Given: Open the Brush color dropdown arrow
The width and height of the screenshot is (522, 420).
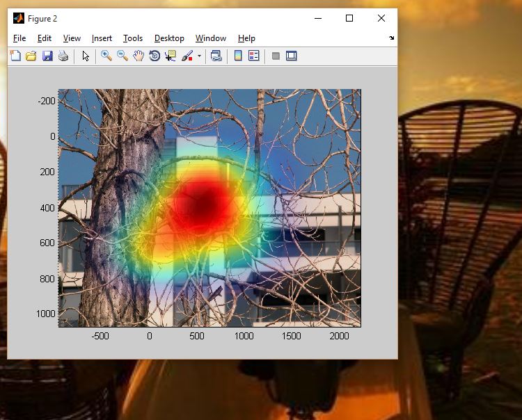Looking at the screenshot, I should click(199, 56).
